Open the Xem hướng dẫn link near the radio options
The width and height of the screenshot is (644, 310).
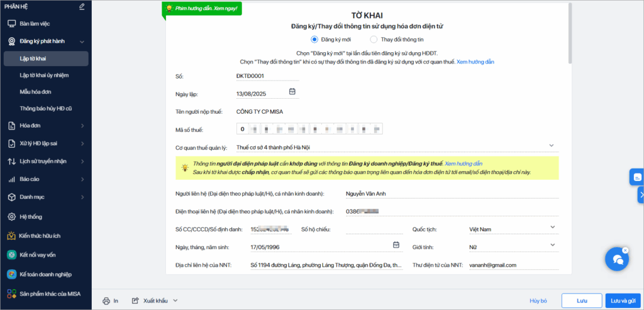(475, 62)
